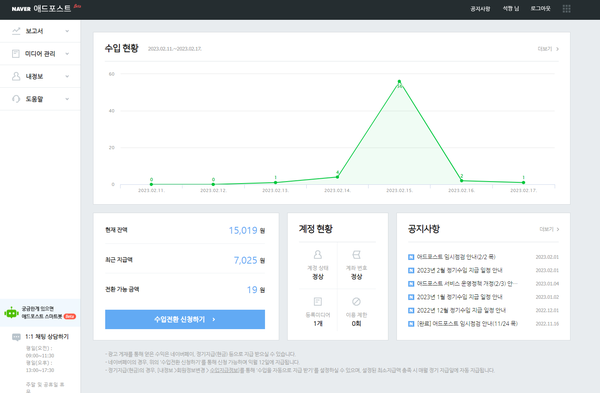Click the red Beta badge on smartbot banner

[70, 316]
